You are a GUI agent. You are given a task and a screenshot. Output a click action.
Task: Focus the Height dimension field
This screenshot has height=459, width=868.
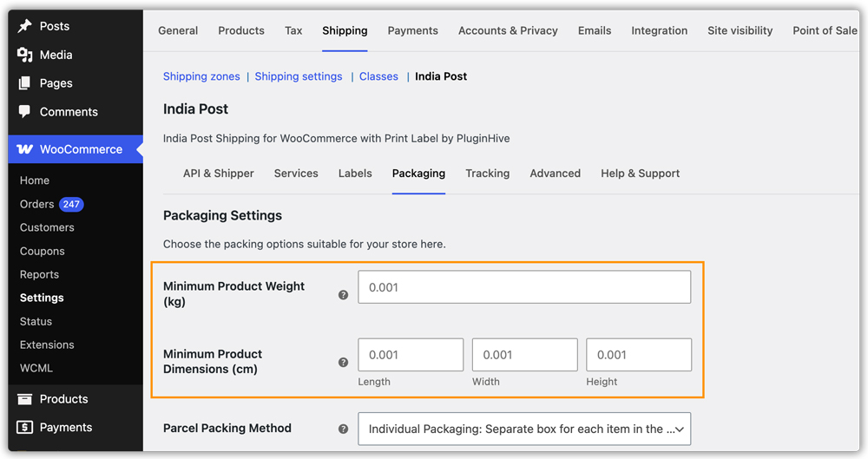[x=639, y=355]
